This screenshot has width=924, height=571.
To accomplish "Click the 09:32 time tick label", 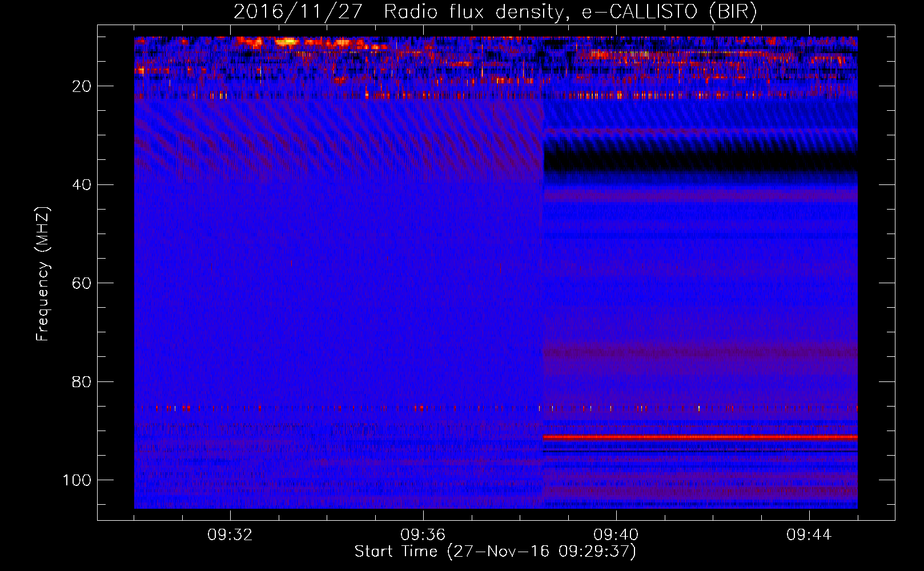I will 230,535.
